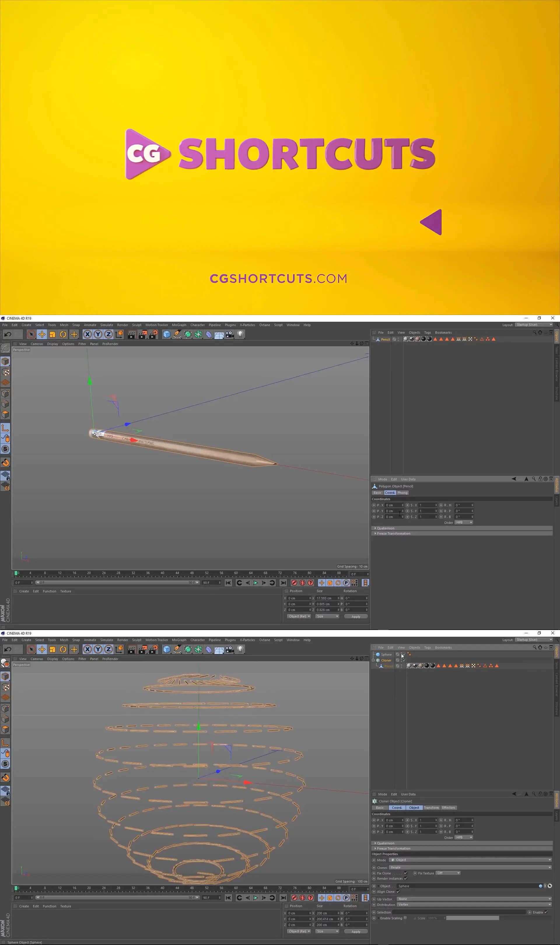Click the Cube primitive icon in upper window
The image size is (560, 945).
tap(167, 334)
